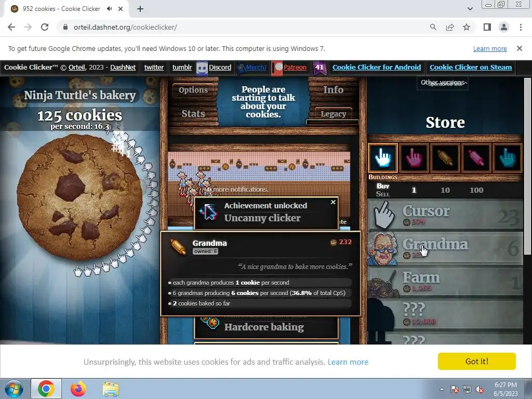Purchase a Grandma building
This screenshot has width=532, height=399.
(445, 248)
